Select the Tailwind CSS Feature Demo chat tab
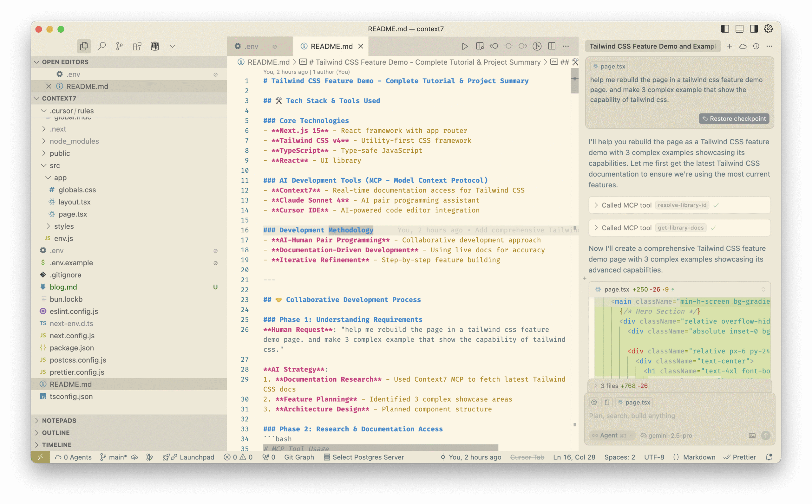The height and width of the screenshot is (504, 812). click(x=652, y=46)
